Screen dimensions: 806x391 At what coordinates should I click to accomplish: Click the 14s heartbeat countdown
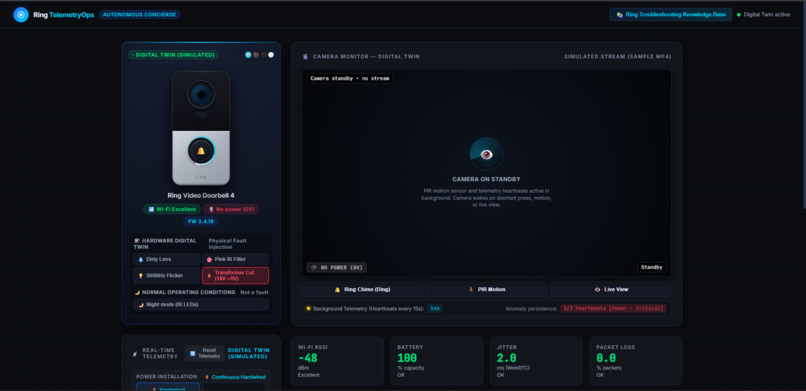435,308
